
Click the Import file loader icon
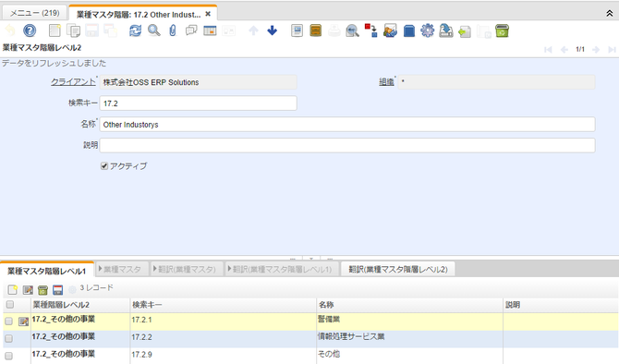465,30
